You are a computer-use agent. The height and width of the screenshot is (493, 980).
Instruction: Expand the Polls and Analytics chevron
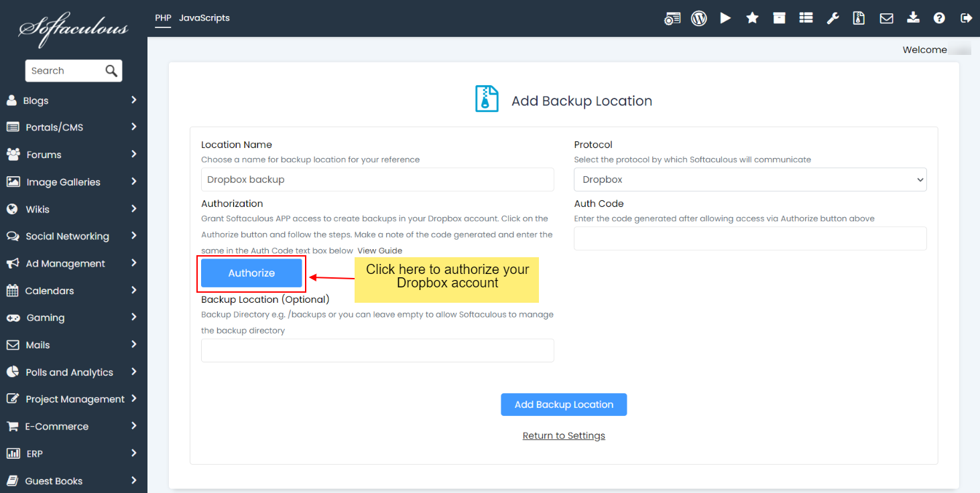click(x=134, y=372)
